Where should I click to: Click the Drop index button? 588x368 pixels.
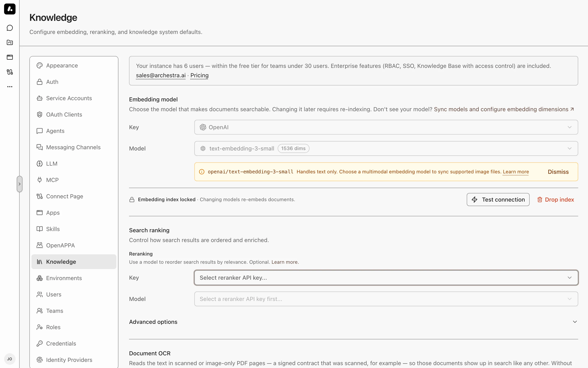click(x=556, y=200)
